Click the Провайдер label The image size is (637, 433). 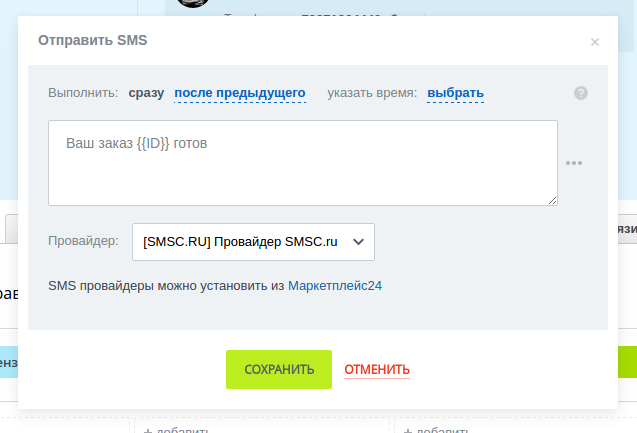click(x=83, y=241)
